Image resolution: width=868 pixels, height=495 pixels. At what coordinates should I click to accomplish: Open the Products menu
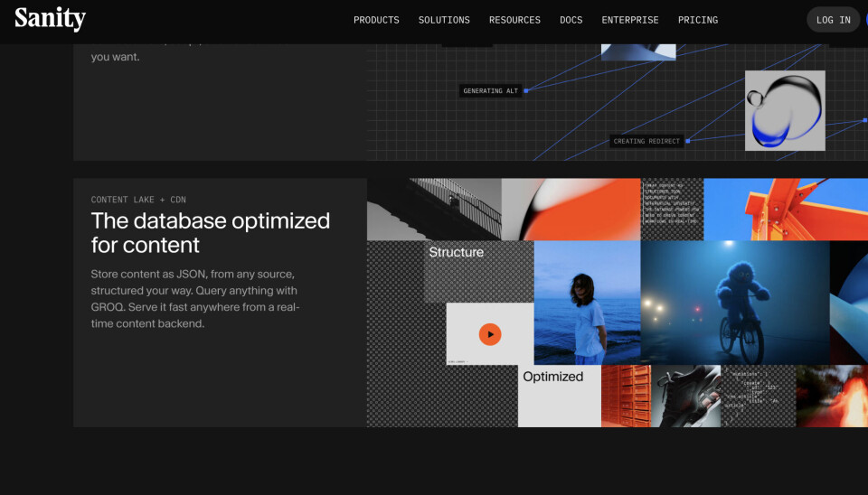click(376, 20)
